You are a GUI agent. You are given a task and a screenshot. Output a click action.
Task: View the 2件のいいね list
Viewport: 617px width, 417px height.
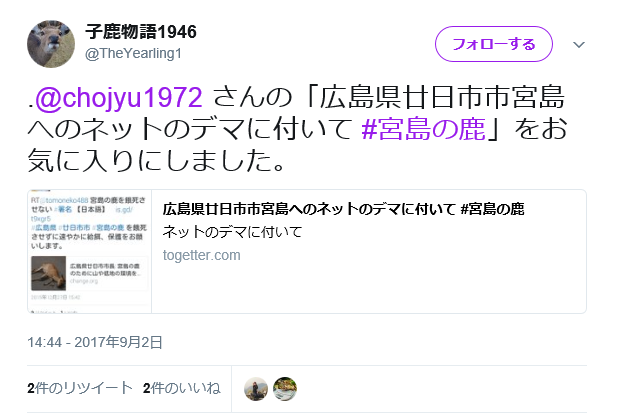pyautogui.click(x=182, y=388)
